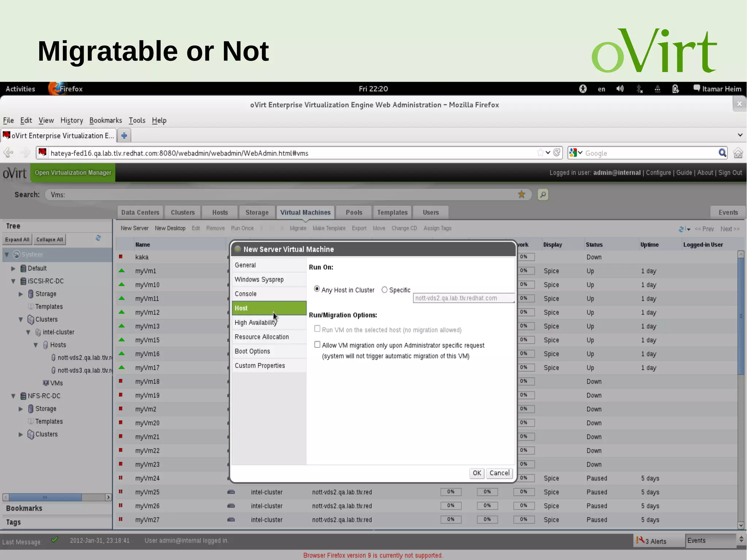Open a new Firefox tab with plus icon
Viewport: 747px width, 560px height.
coord(124,136)
